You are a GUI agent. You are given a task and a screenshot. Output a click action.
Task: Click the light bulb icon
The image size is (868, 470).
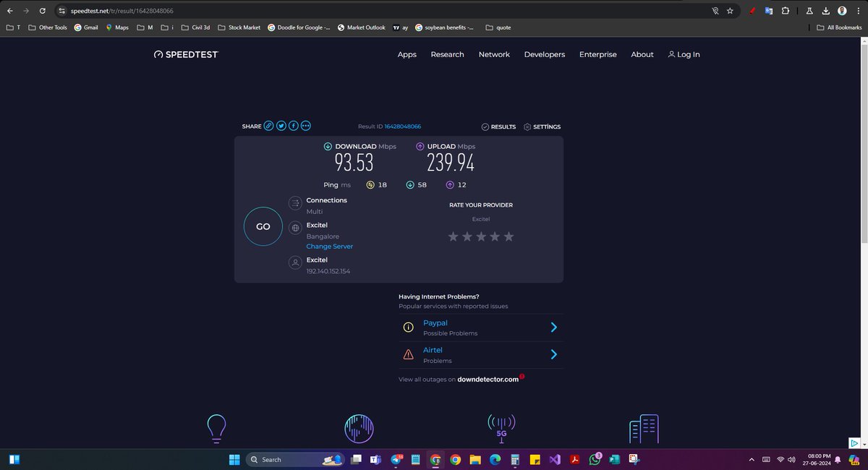pyautogui.click(x=216, y=429)
